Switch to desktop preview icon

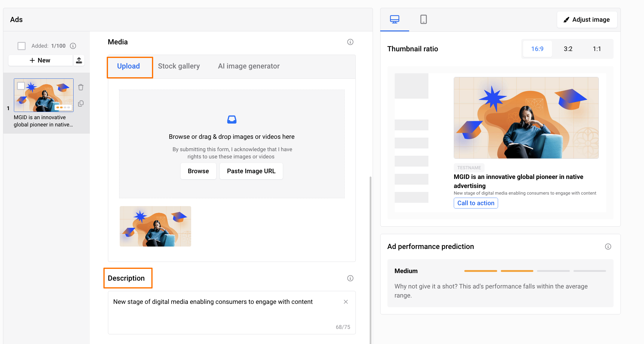394,19
